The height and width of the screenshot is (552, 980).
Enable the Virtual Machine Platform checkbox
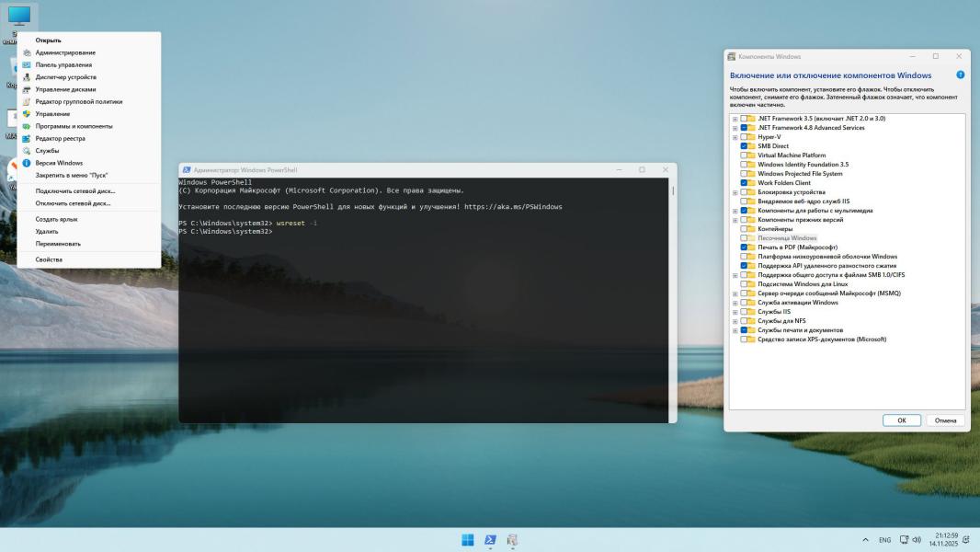(x=744, y=155)
